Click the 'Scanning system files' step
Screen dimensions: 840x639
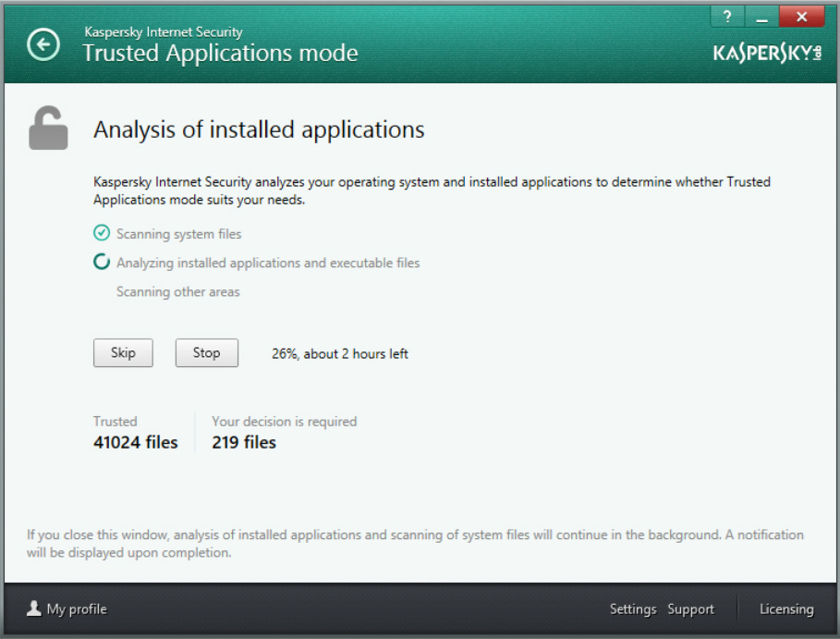(x=179, y=234)
